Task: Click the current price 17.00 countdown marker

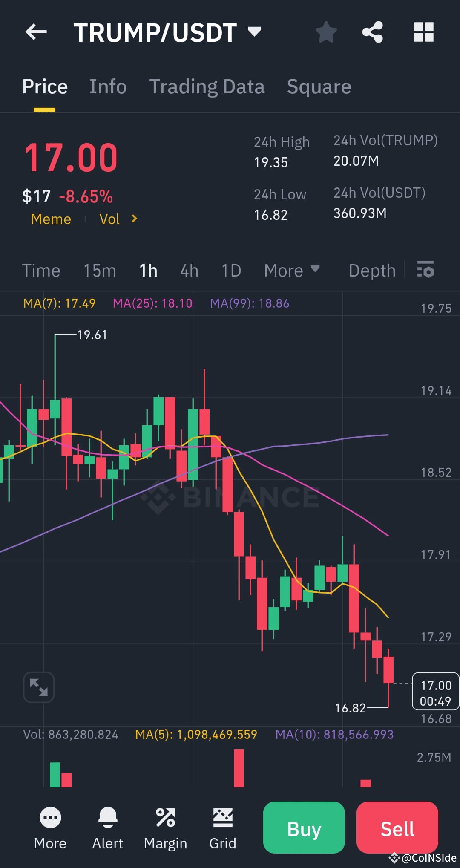Action: coord(435,691)
